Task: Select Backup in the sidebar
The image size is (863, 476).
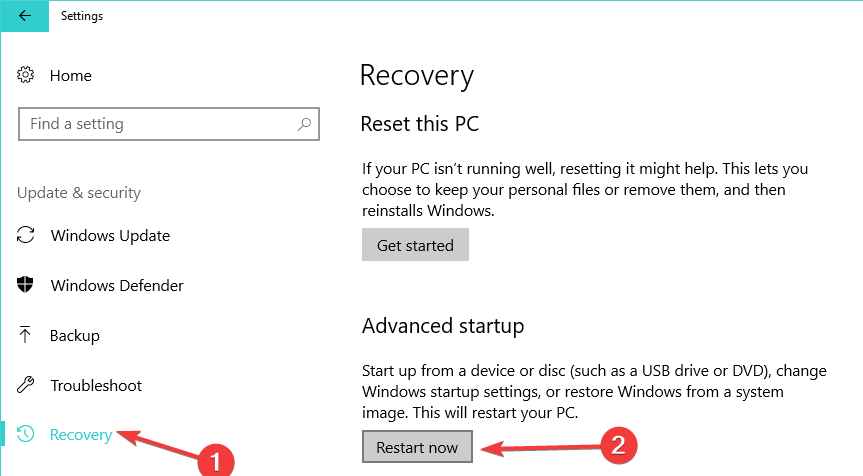Action: [75, 336]
